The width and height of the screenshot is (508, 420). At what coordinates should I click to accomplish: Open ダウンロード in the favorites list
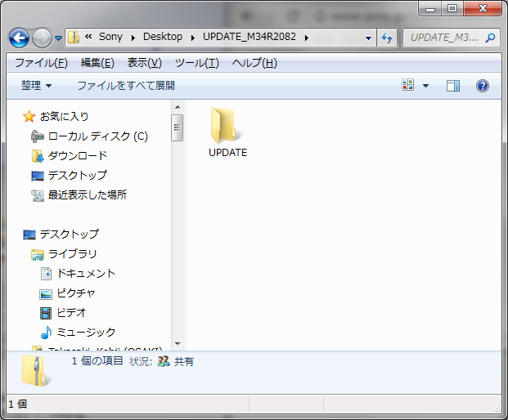(x=77, y=155)
